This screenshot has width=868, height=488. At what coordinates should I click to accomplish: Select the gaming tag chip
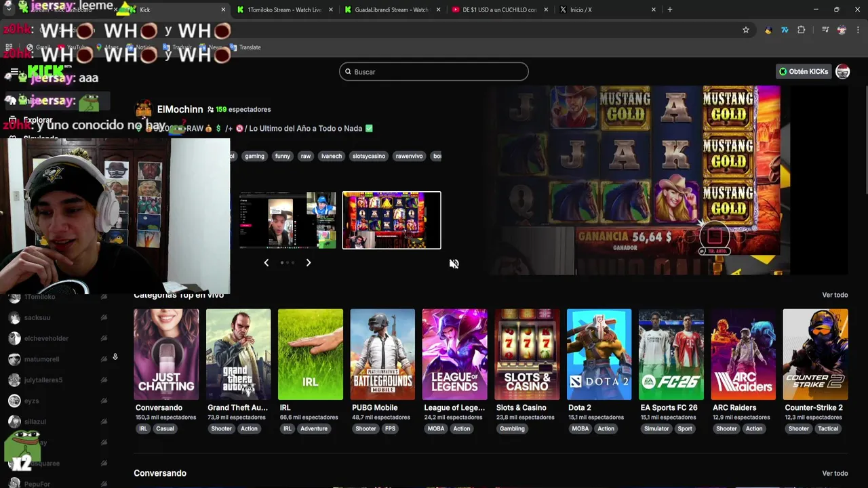(x=255, y=156)
